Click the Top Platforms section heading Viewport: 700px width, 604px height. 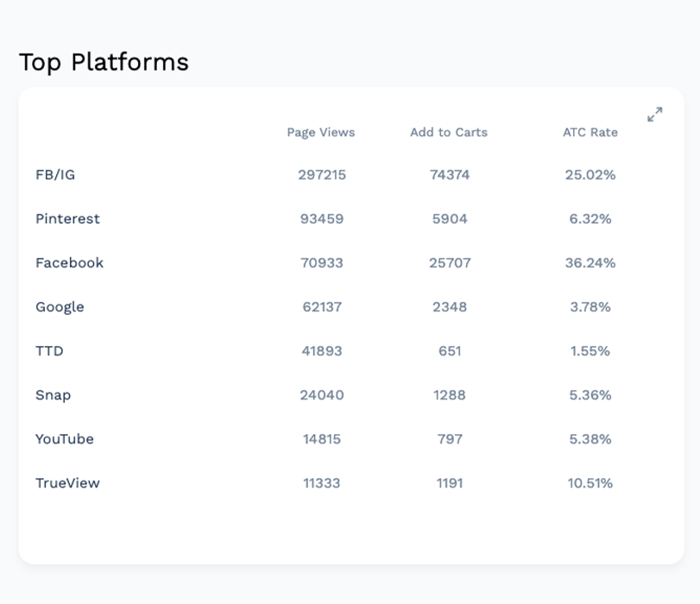point(104,62)
